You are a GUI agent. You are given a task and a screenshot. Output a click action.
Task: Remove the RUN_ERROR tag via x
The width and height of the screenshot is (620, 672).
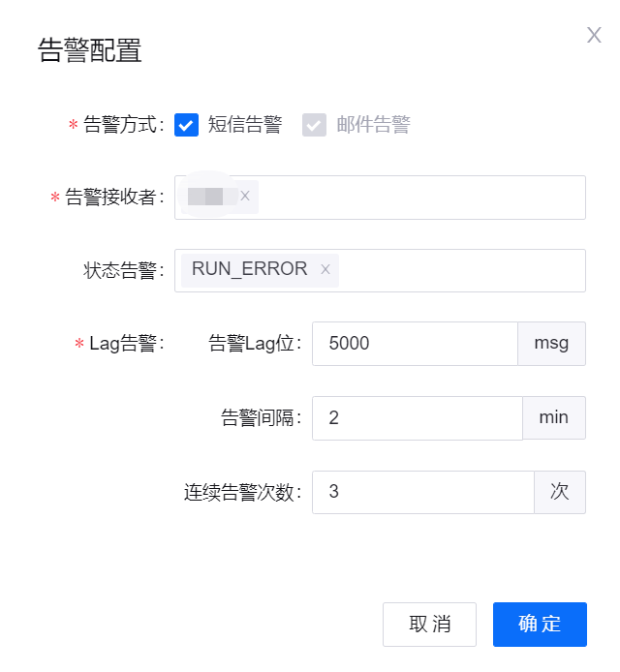pyautogui.click(x=325, y=270)
